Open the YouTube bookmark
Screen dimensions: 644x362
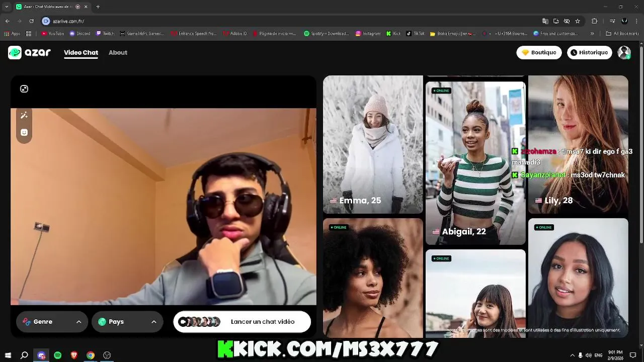point(53,34)
